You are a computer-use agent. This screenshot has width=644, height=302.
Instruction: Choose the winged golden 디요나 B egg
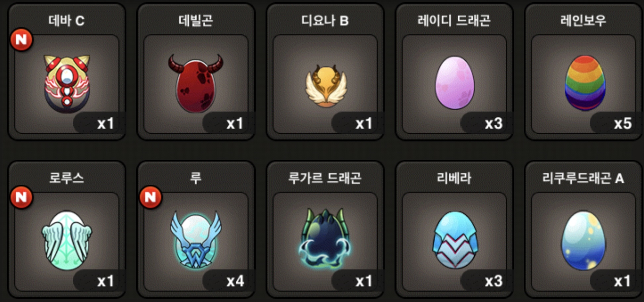pos(326,86)
